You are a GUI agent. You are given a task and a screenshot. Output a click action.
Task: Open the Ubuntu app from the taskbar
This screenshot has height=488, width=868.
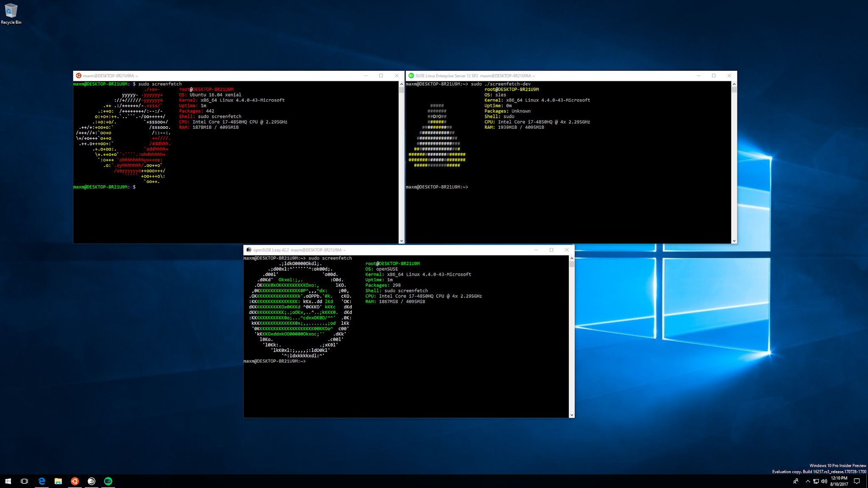point(75,481)
